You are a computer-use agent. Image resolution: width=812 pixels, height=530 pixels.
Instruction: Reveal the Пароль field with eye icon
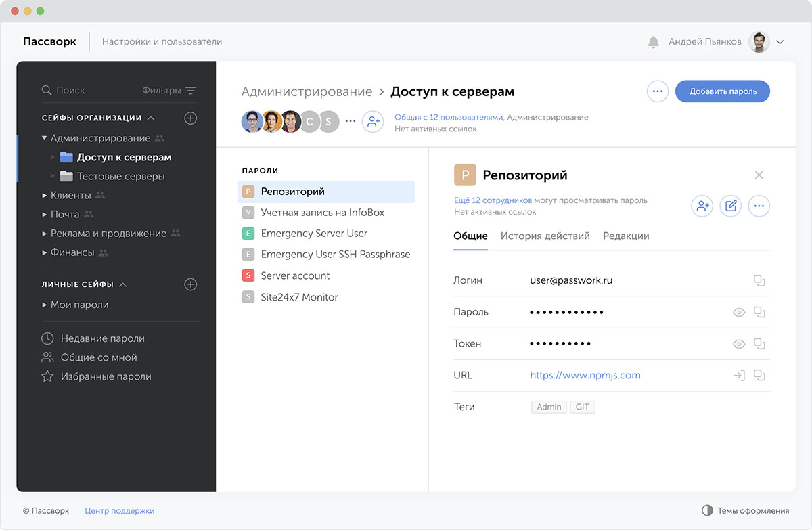click(x=739, y=312)
